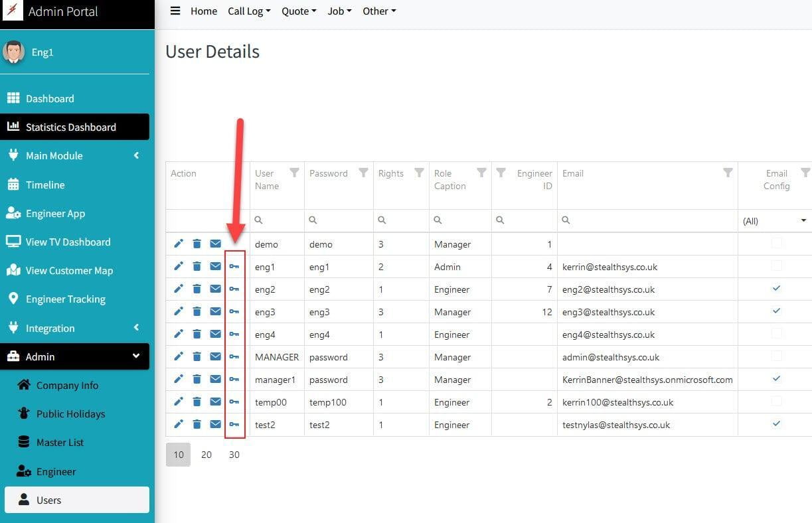The width and height of the screenshot is (812, 523).
Task: Set page size to 20
Action: [x=206, y=455]
